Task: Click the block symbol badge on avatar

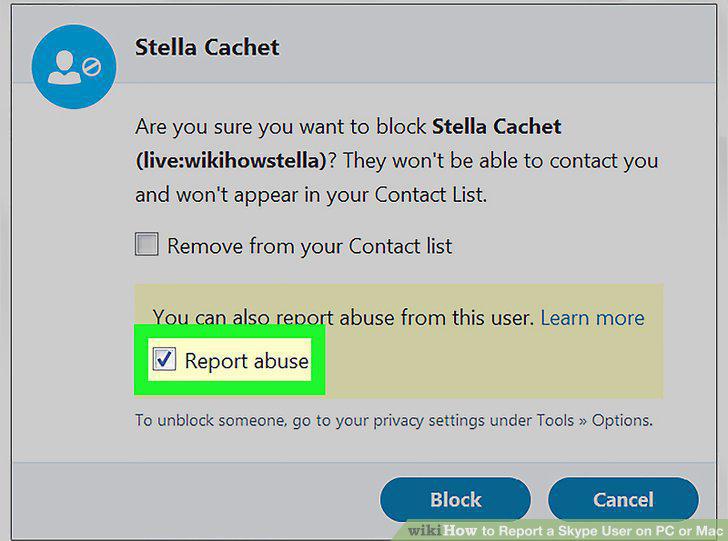Action: click(x=91, y=68)
